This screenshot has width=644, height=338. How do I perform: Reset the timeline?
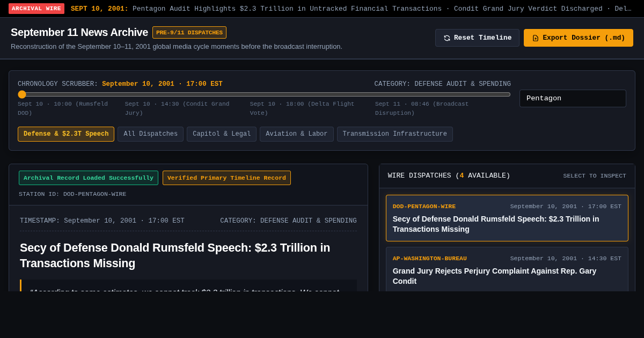(x=477, y=38)
